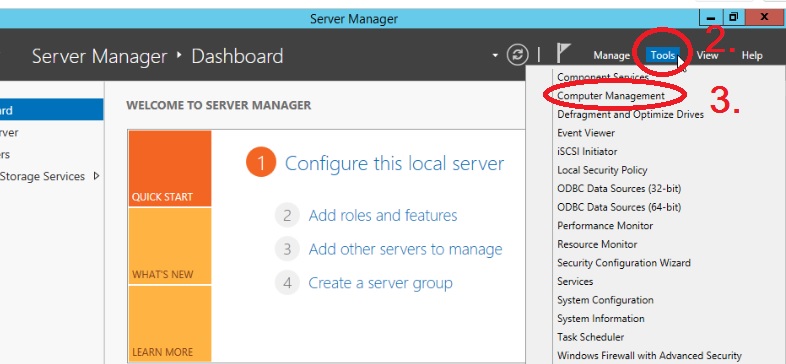Click Create a server group link
The height and width of the screenshot is (364, 786).
pyautogui.click(x=380, y=283)
